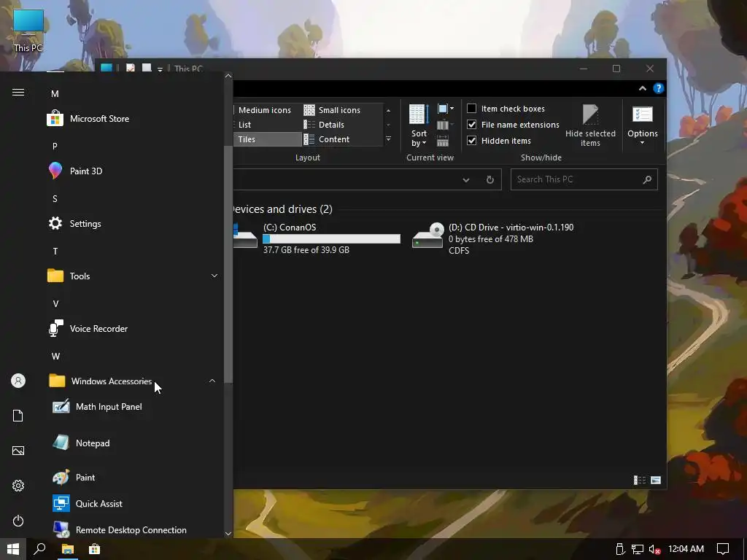Open safely remove hardware tray icon

pos(620,550)
